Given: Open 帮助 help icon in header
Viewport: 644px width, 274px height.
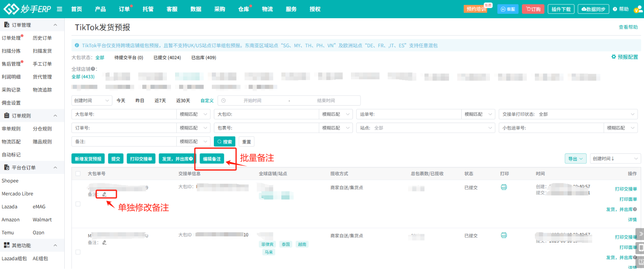Looking at the screenshot, I should coord(615,9).
